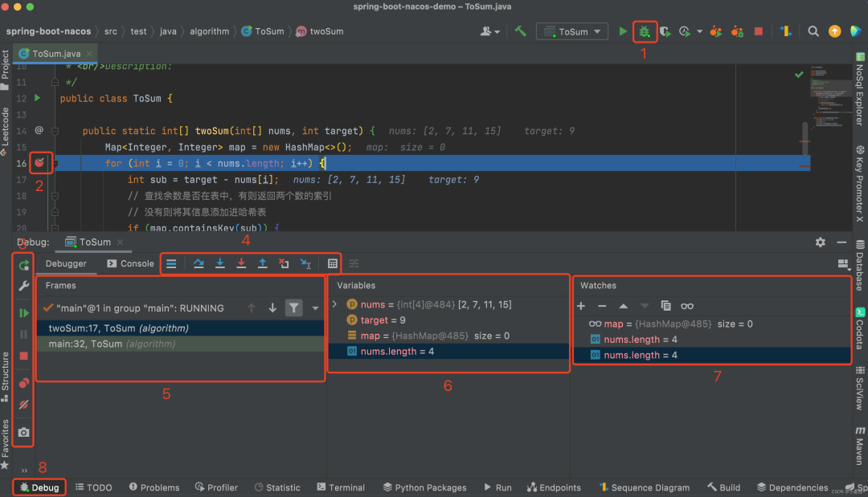Image resolution: width=868 pixels, height=497 pixels.
Task: Click the thread dump camera icon
Action: click(23, 431)
